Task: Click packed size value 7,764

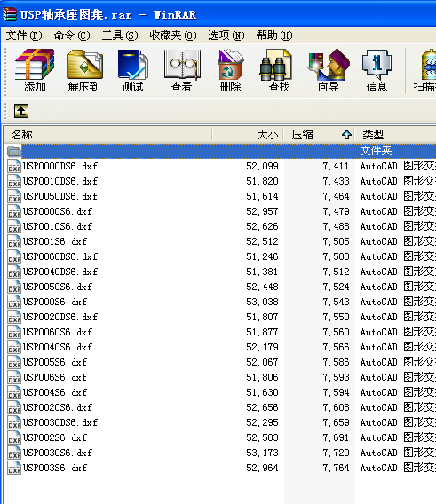Action: pyautogui.click(x=336, y=468)
